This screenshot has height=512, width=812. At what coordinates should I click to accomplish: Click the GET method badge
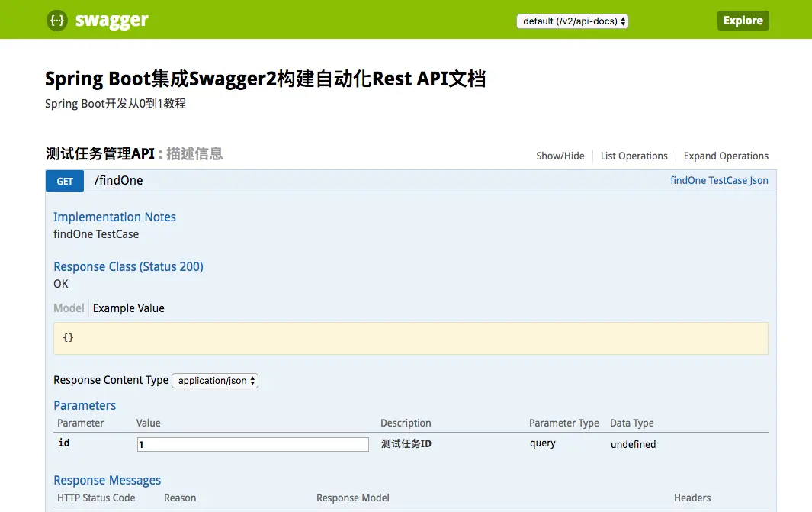pos(65,181)
